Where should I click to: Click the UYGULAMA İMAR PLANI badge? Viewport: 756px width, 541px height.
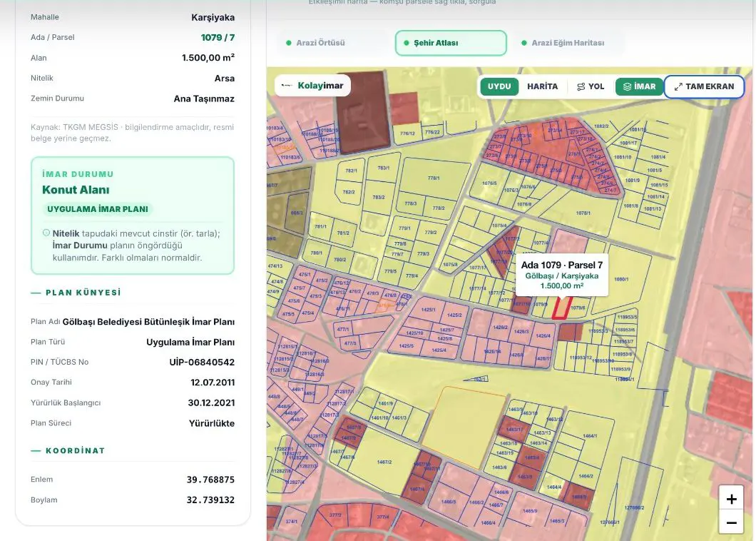pyautogui.click(x=98, y=209)
